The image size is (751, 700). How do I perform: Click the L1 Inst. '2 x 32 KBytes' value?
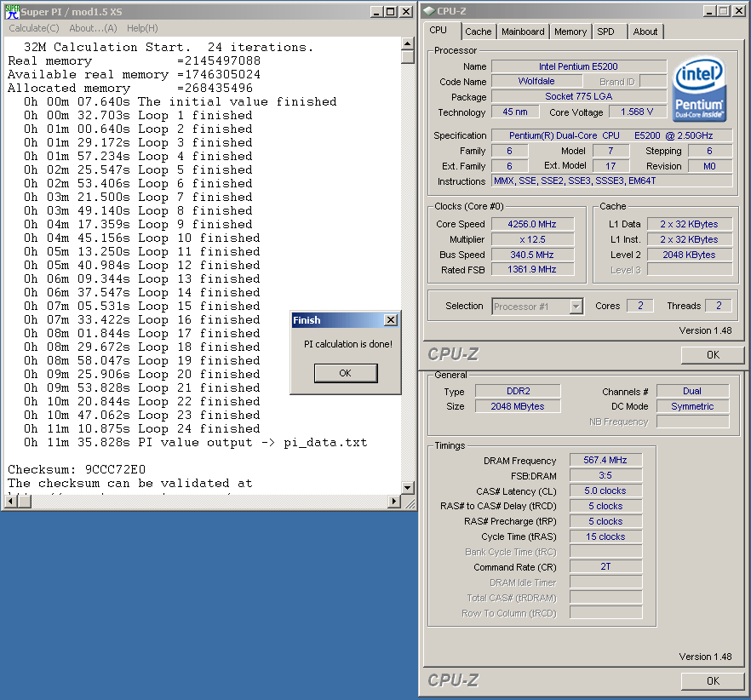point(689,239)
